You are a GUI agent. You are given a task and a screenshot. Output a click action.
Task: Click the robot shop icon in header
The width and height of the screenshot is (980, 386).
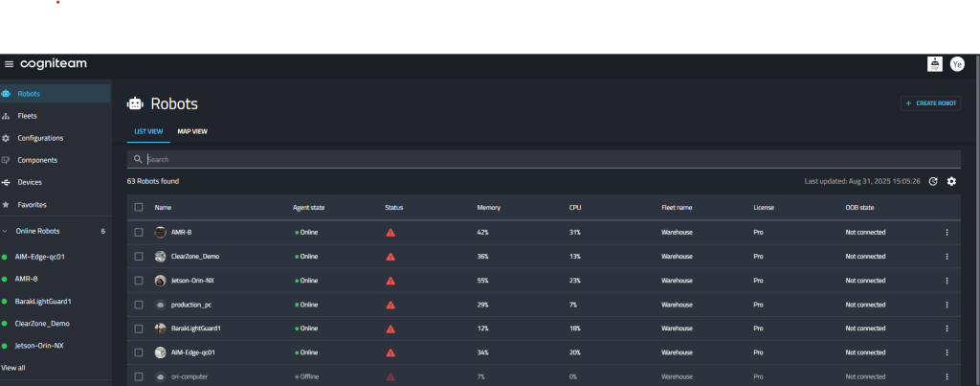tap(934, 64)
